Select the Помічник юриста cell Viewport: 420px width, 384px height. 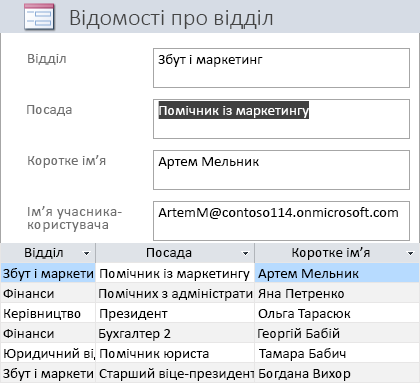175,354
